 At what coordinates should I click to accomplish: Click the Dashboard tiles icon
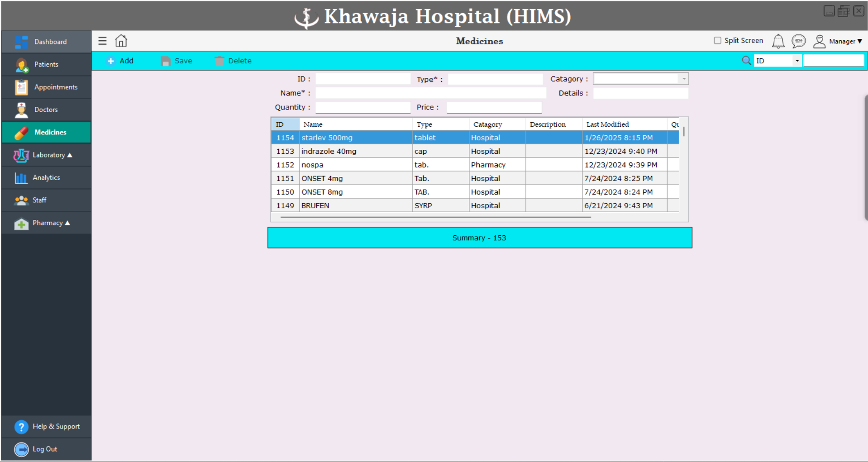point(21,42)
